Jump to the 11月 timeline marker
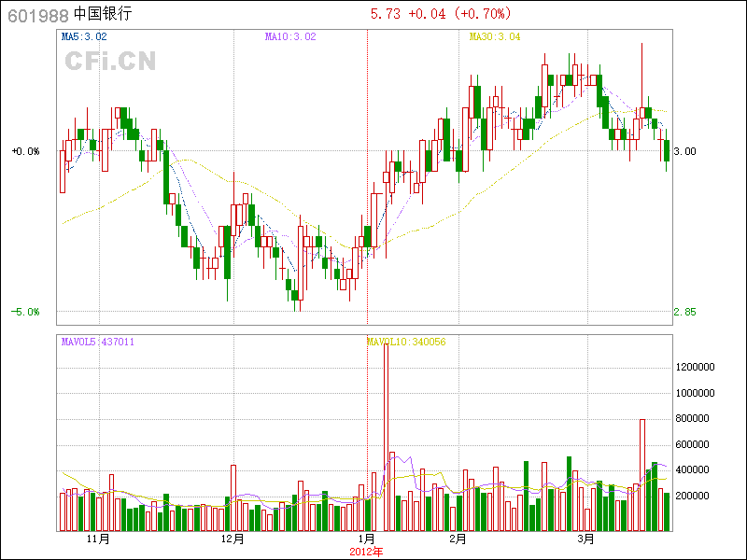Image resolution: width=747 pixels, height=560 pixels. pyautogui.click(x=98, y=539)
